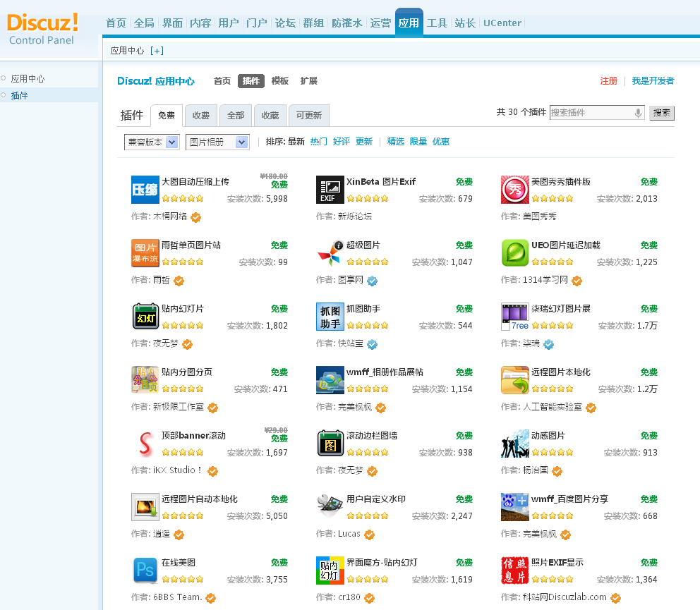Select 应用中心 in left sidebar
This screenshot has width=700, height=610.
(28, 79)
